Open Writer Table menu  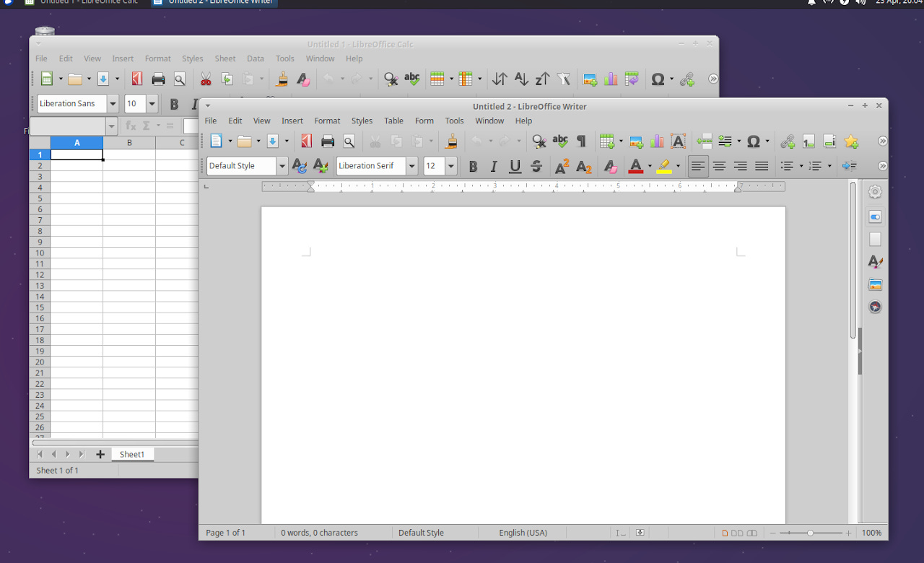click(393, 121)
